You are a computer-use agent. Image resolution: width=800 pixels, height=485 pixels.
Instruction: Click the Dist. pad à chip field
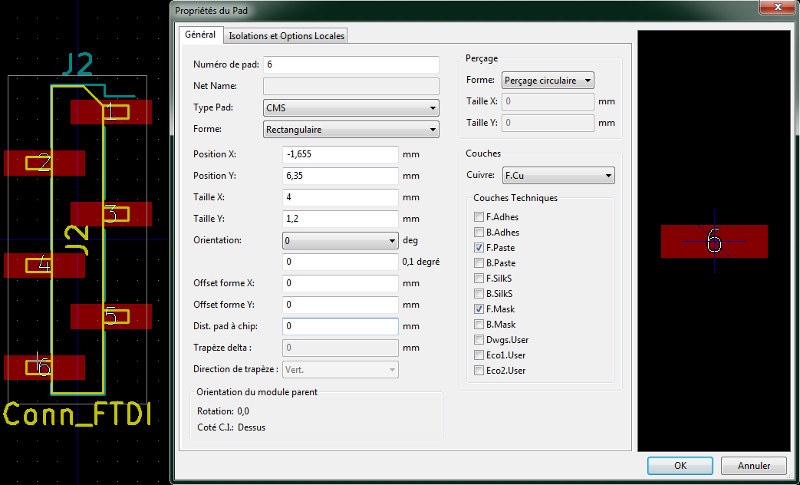[340, 326]
